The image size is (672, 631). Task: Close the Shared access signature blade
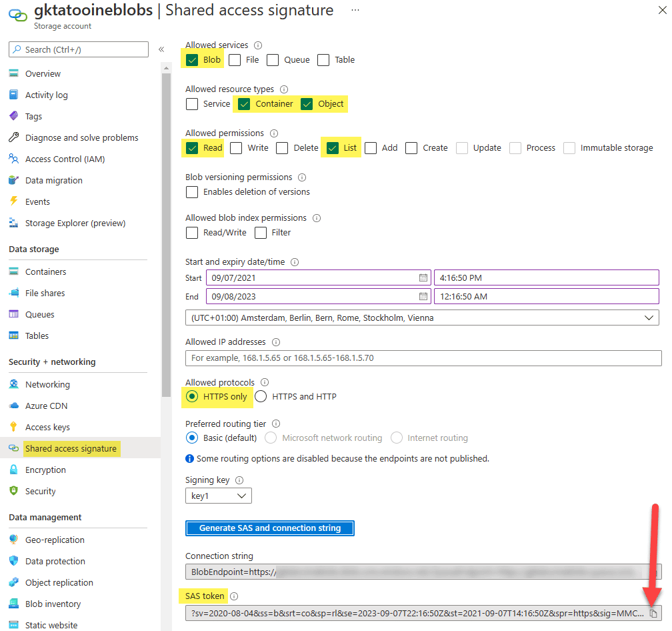662,10
